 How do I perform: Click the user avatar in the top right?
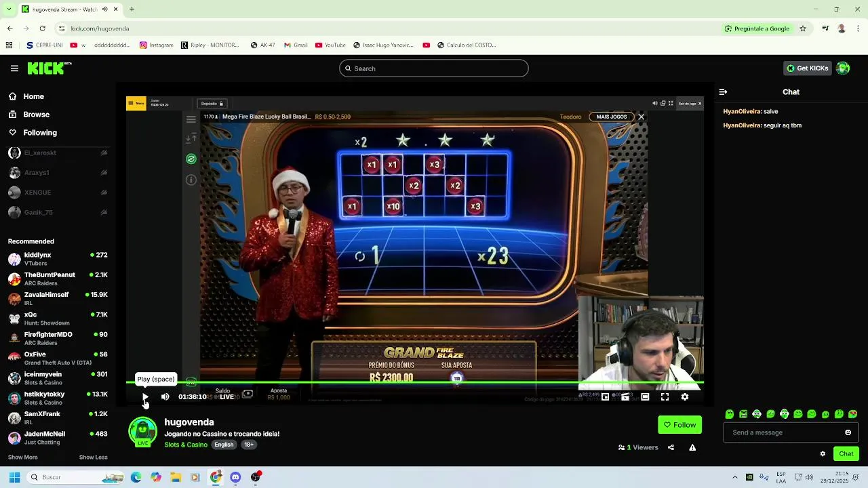pos(843,68)
